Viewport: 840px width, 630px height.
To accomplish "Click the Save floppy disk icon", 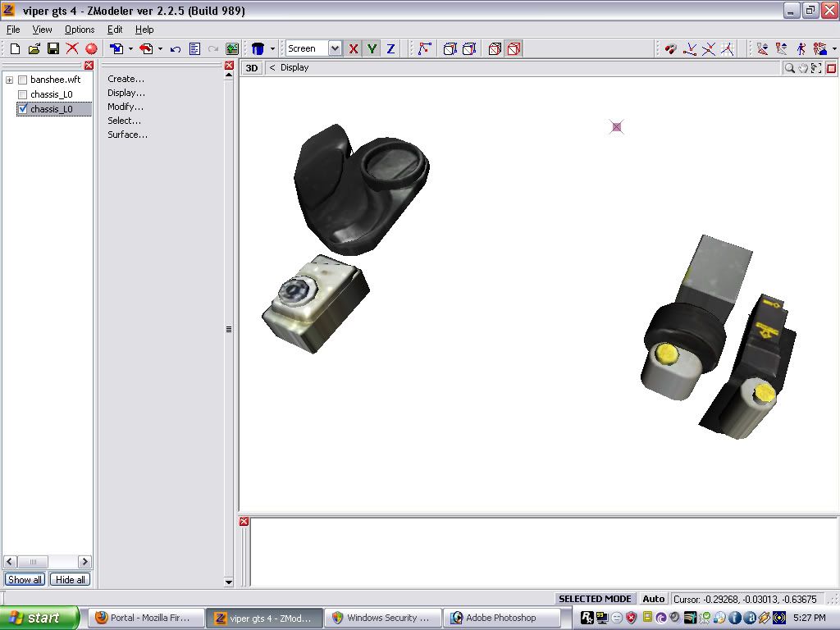I will (52, 49).
